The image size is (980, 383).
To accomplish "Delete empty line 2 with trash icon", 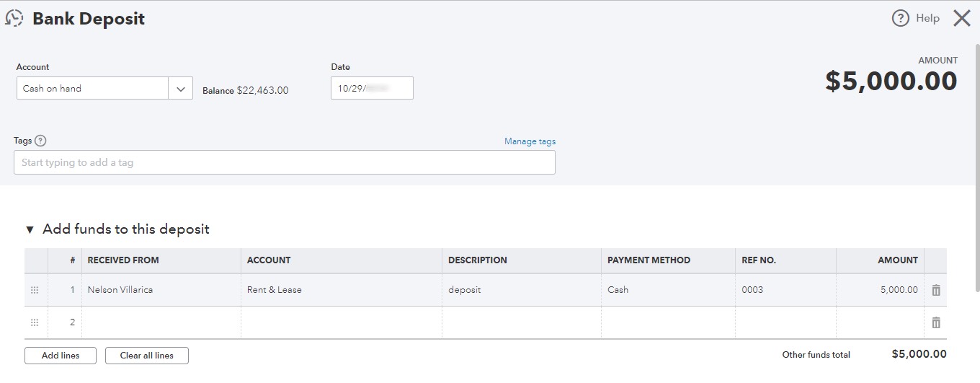I will [936, 322].
